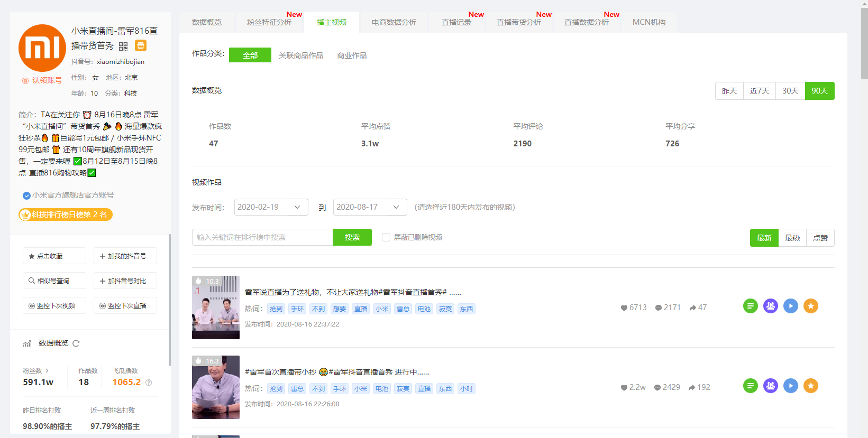
Task: Sort videos by 点赞
Action: coord(820,238)
